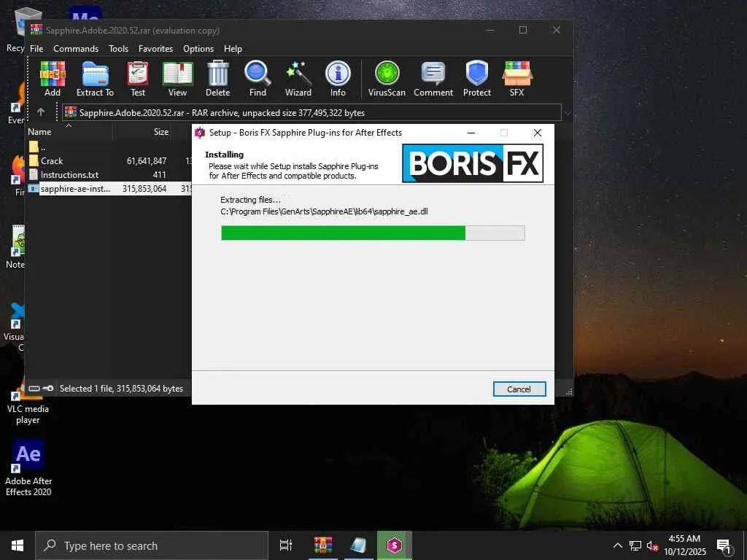747x560 pixels.
Task: Click the status bar key icon in WinRAR
Action: pos(47,389)
